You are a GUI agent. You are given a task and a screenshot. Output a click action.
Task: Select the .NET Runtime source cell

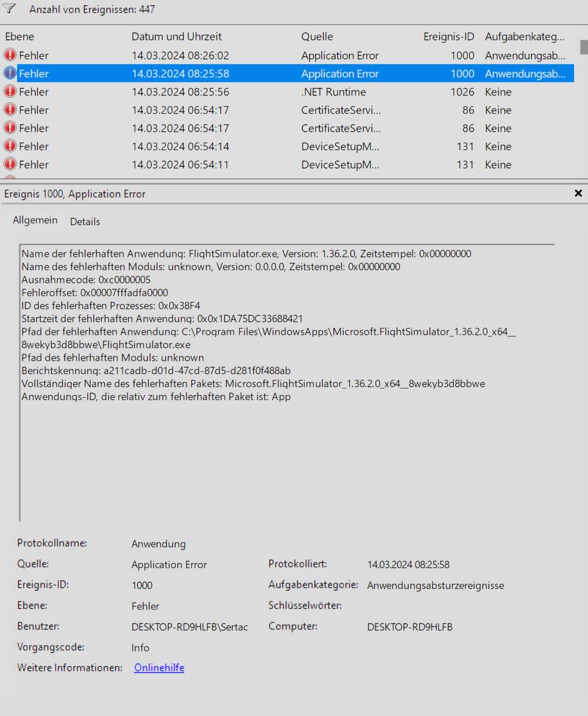tap(333, 92)
